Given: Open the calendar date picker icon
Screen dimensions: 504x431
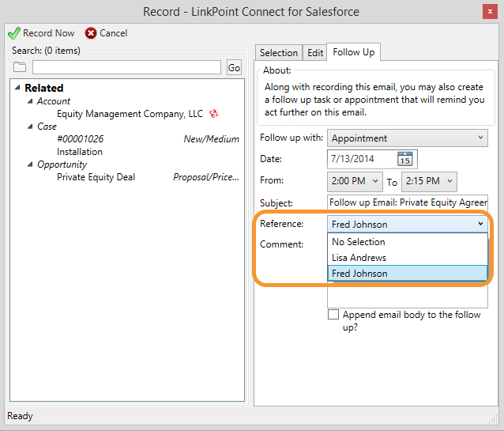Looking at the screenshot, I should [x=404, y=159].
